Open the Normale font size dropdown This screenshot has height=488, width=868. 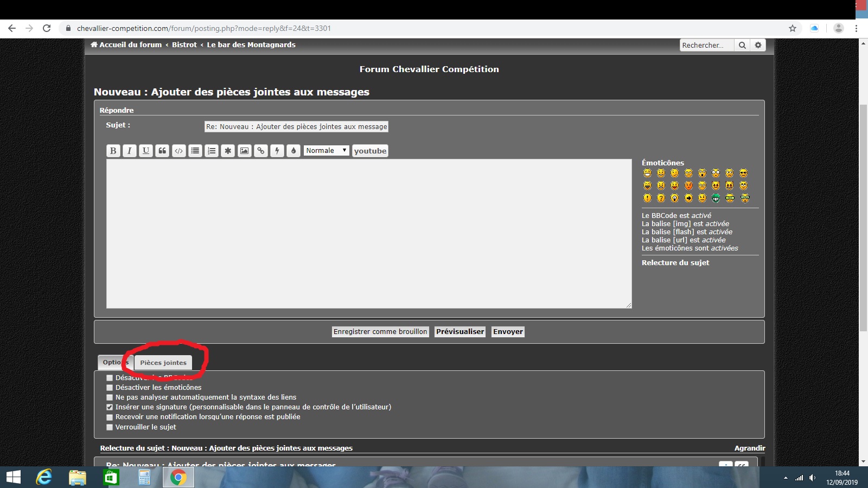[x=326, y=151]
